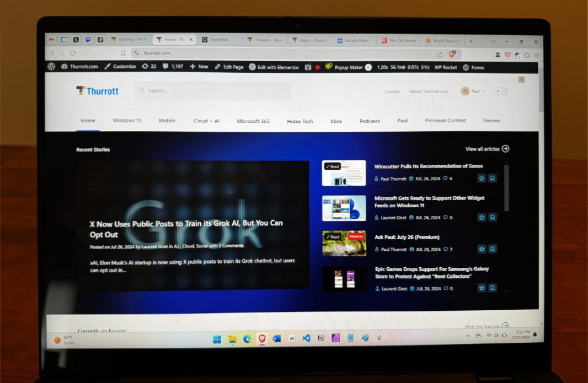Open WP Rocket in the admin bar
The height and width of the screenshot is (383, 588).
tap(446, 67)
